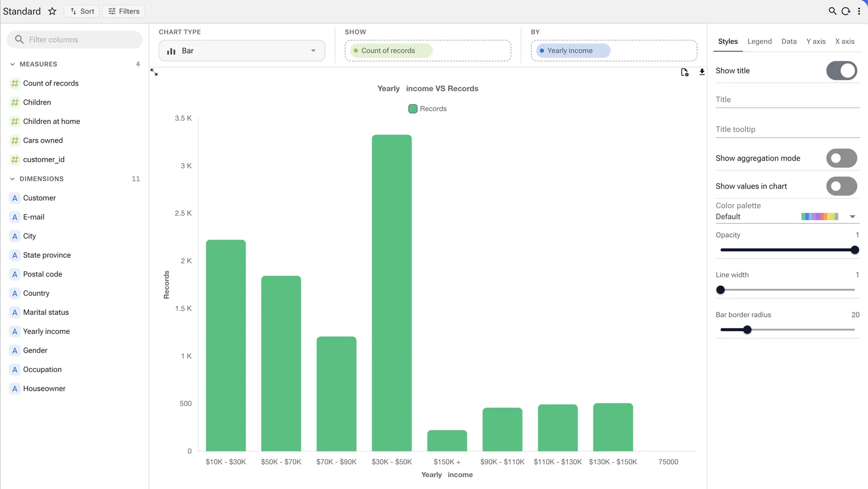Turn off the Show title switch

[842, 71]
